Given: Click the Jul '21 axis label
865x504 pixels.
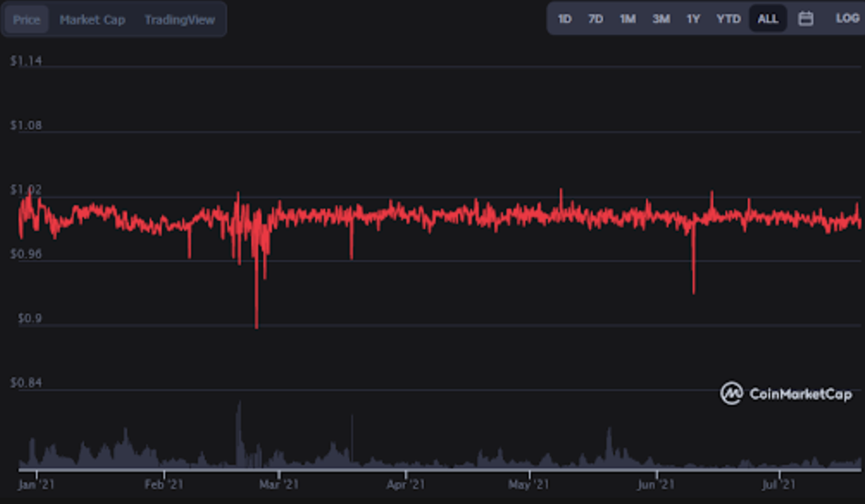Looking at the screenshot, I should click(778, 484).
